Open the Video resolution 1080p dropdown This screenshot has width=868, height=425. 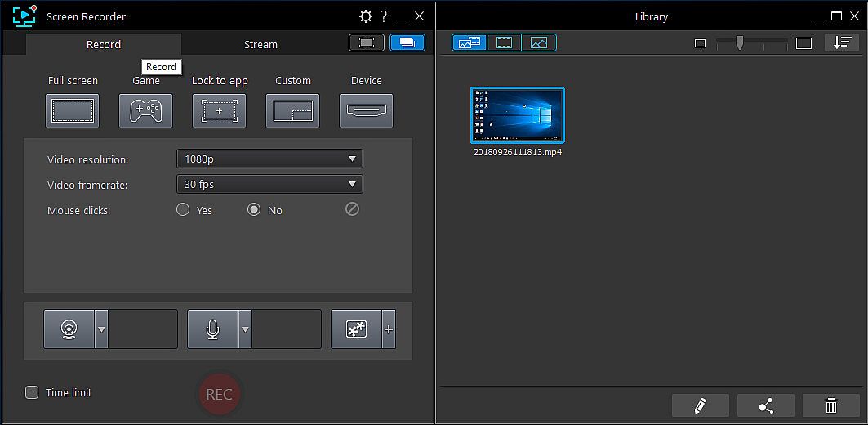tap(269, 159)
